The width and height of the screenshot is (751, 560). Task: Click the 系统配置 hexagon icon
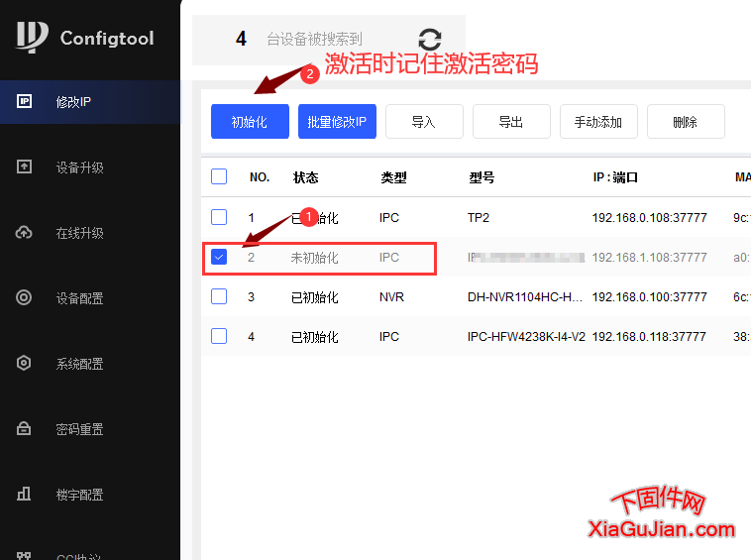coord(24,363)
